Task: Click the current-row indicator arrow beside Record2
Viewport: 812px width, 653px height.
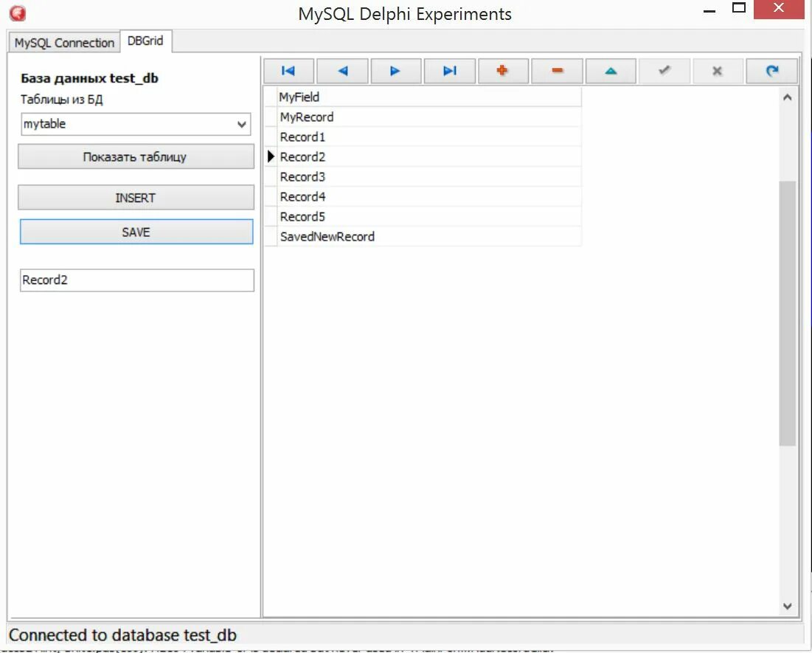Action: [x=271, y=156]
